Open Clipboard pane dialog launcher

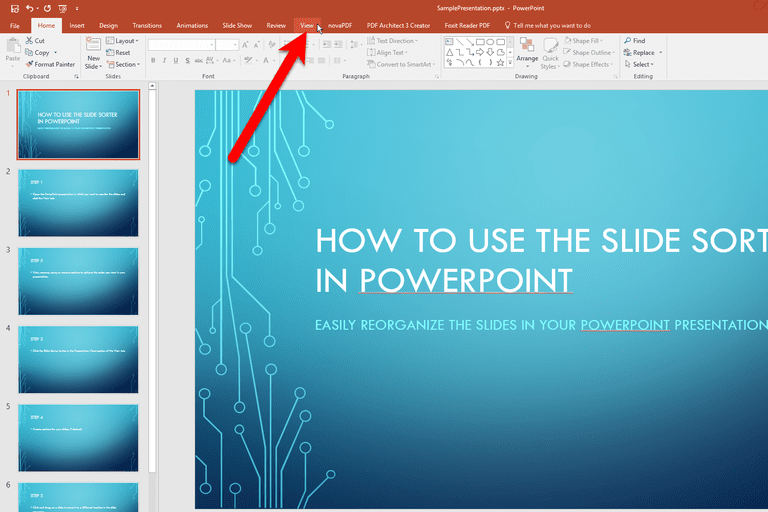[76, 76]
